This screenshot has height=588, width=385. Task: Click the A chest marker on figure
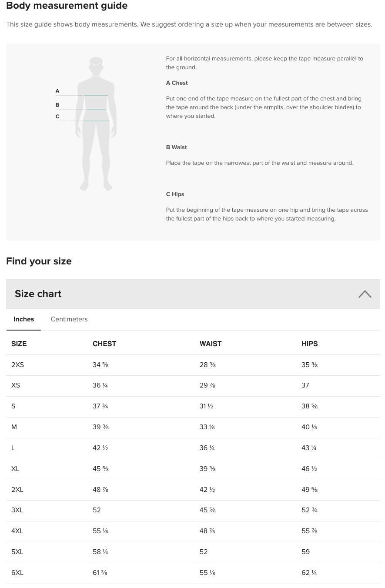[57, 91]
